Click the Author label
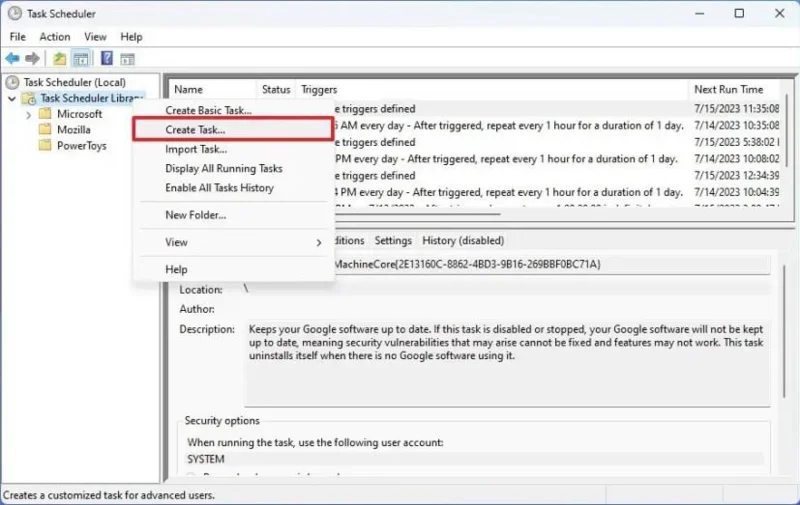 (197, 309)
